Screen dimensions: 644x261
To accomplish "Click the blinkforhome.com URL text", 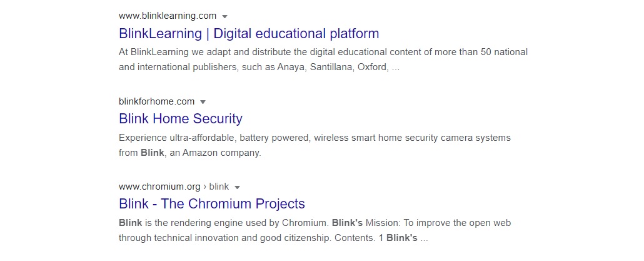I will click(x=156, y=101).
